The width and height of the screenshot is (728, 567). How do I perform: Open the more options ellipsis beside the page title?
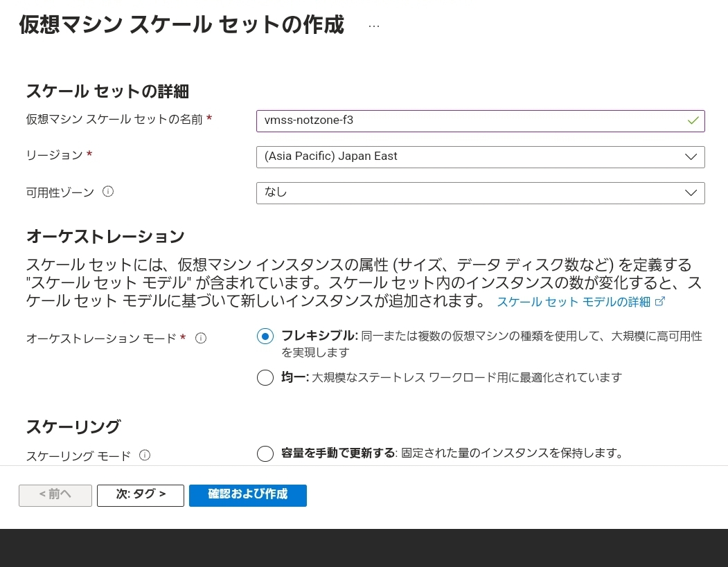coord(374,26)
